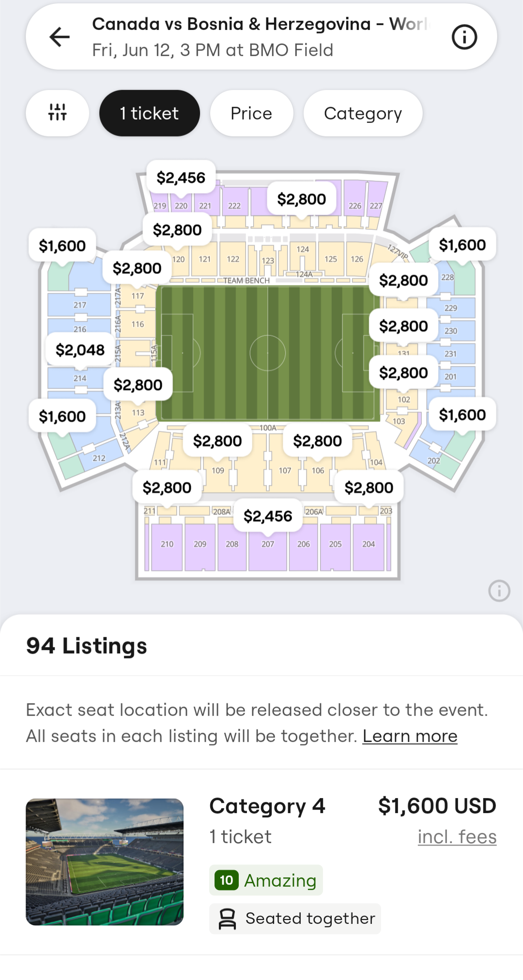Click the Learn more link
The height and width of the screenshot is (980, 523).
click(410, 736)
